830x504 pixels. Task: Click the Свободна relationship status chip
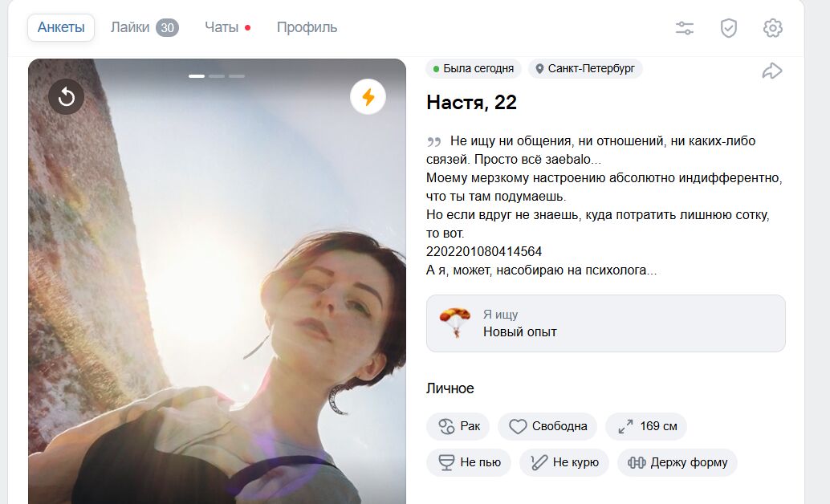click(x=547, y=426)
